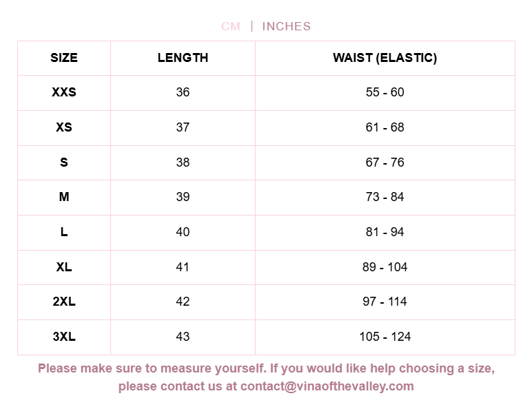Click the 2XL length value 42
Viewport: 532px width, 420px height.
pyautogui.click(x=183, y=302)
